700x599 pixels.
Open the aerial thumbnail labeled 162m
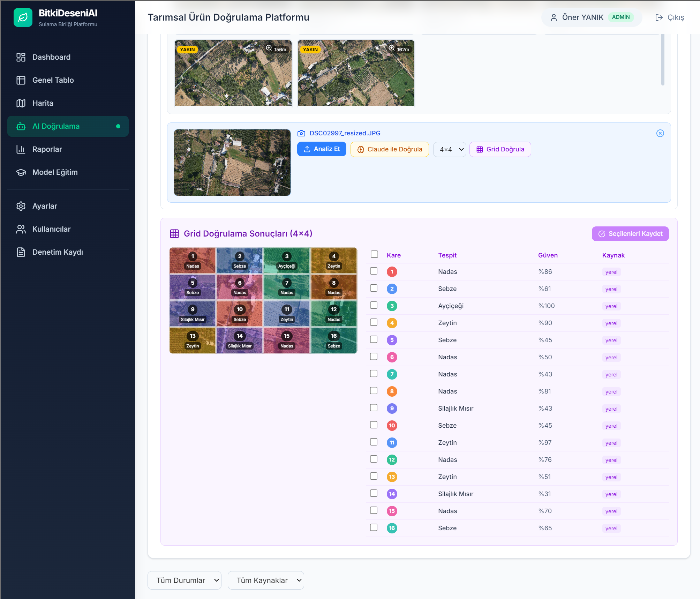pyautogui.click(x=356, y=73)
